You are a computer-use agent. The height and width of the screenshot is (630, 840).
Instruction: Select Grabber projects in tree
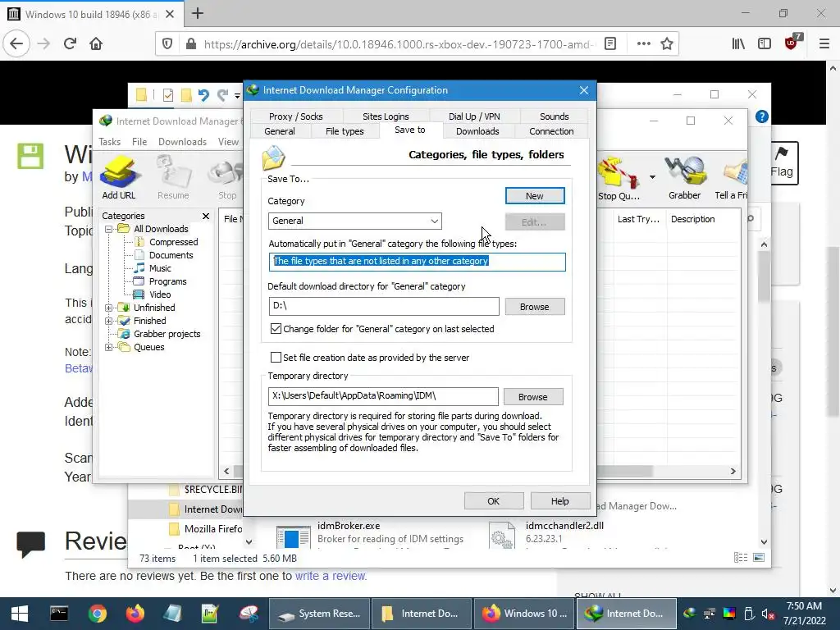click(167, 335)
